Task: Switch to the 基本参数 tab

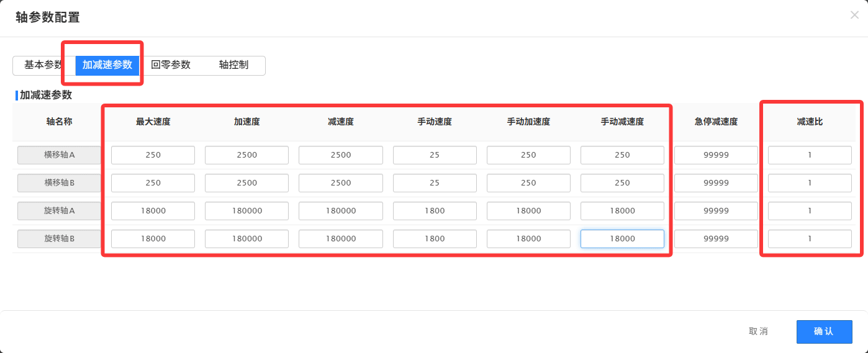Action: 42,65
